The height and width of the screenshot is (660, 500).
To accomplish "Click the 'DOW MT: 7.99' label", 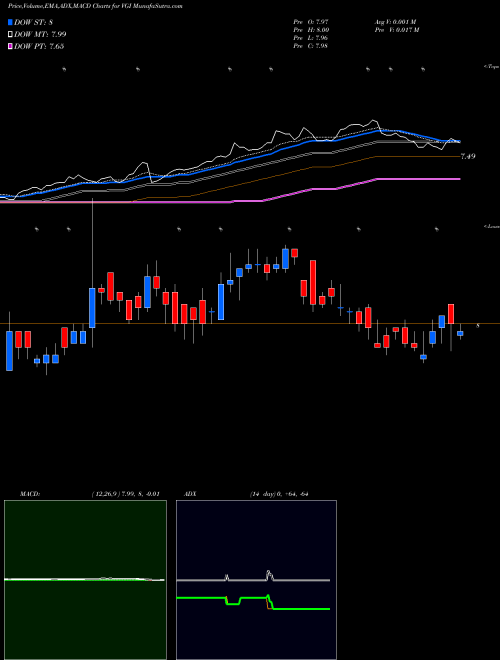I will pos(40,34).
